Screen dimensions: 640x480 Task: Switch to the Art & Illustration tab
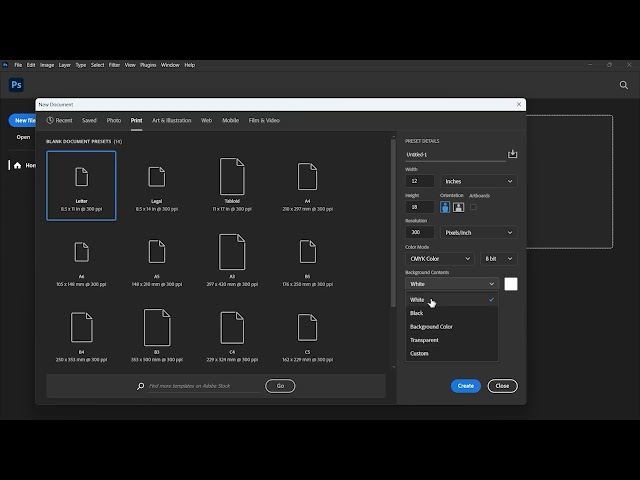click(171, 120)
